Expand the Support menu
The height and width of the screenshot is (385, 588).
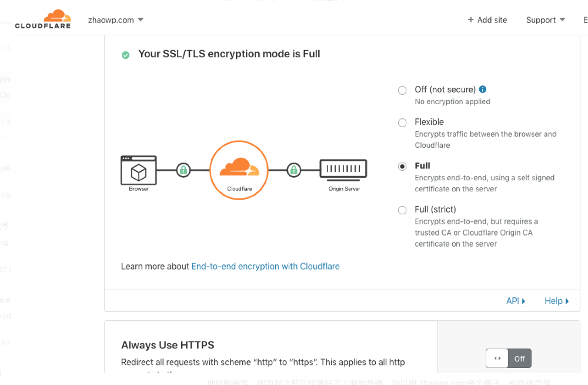coord(545,20)
